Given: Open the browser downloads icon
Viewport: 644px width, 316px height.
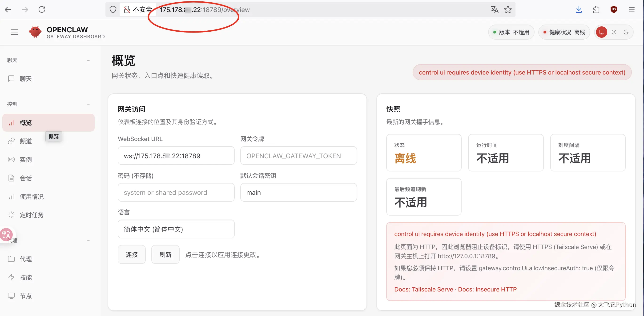Looking at the screenshot, I should 579,9.
